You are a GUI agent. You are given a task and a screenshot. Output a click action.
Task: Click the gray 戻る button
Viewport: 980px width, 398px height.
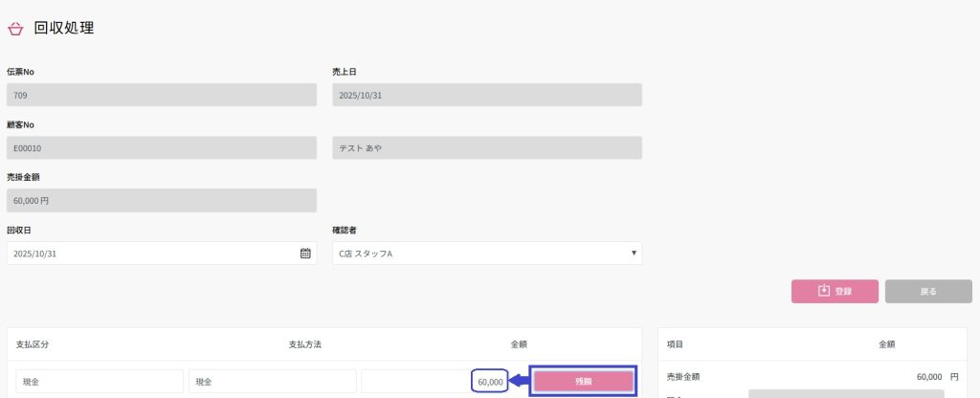click(x=927, y=291)
